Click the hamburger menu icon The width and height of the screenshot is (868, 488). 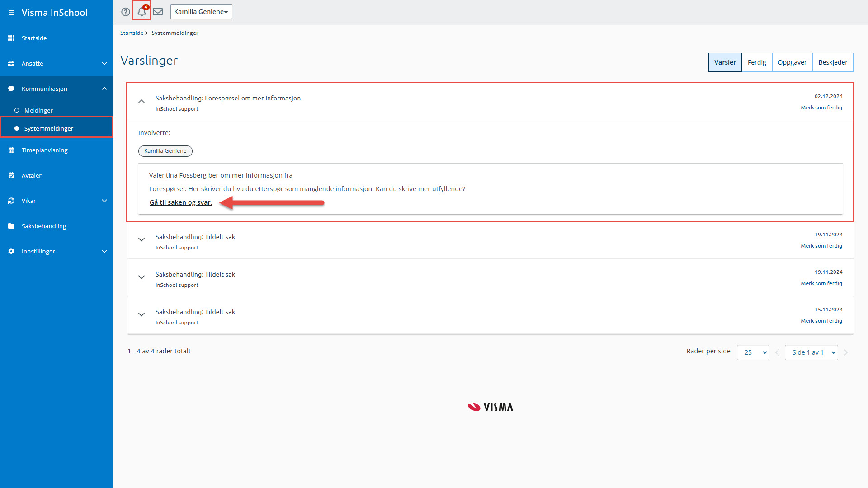pos(11,13)
